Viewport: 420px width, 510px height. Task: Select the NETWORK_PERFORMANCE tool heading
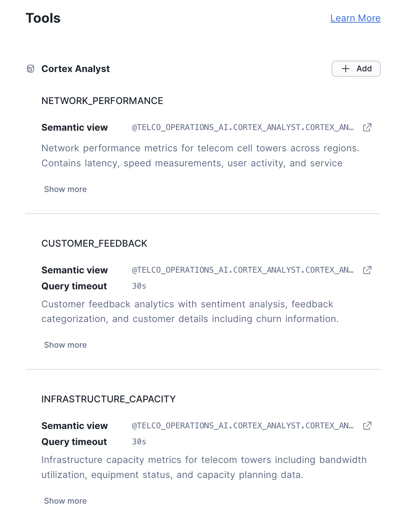click(102, 100)
